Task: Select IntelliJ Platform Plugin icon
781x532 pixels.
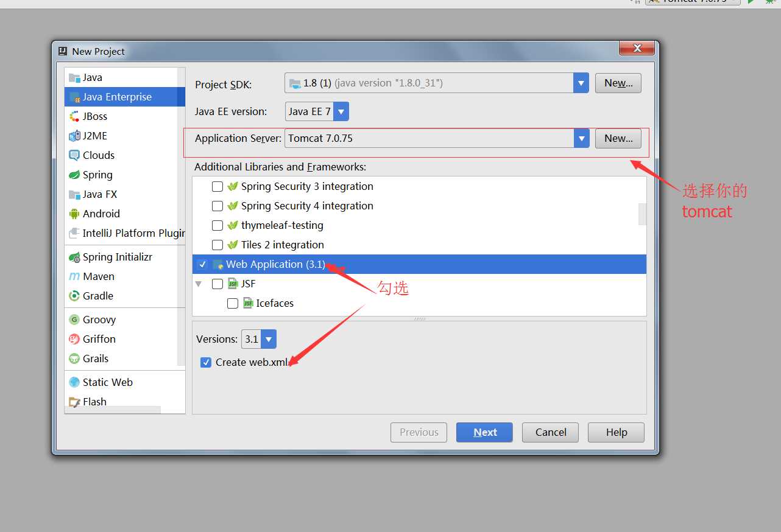Action: point(74,233)
